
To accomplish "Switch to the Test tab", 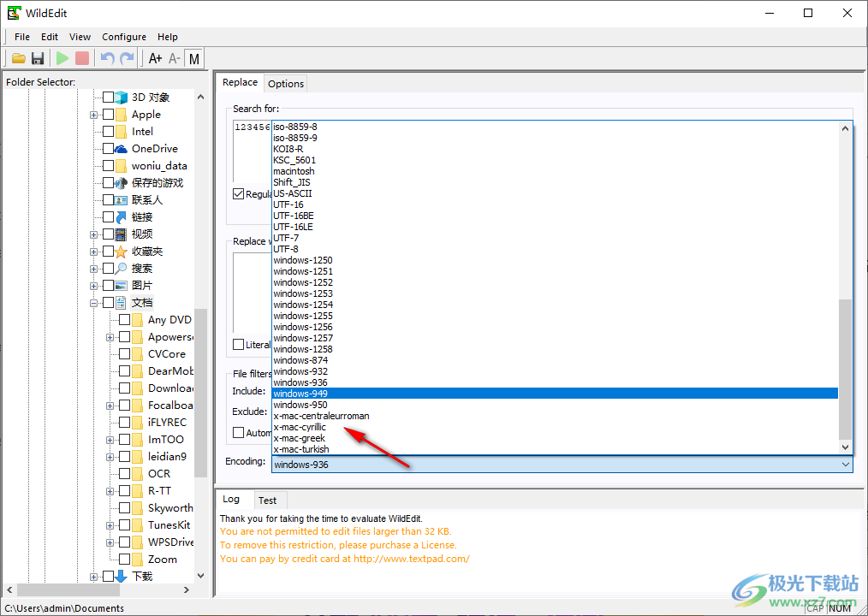I will (267, 500).
